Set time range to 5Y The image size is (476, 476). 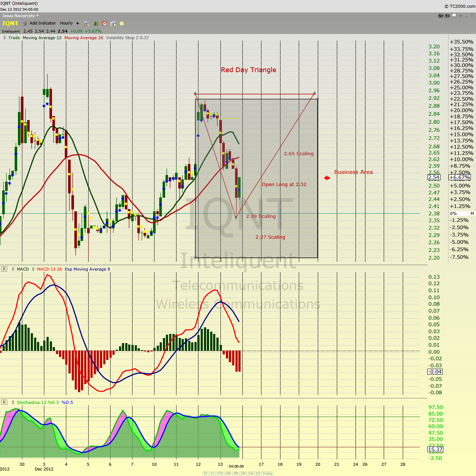coord(206,473)
